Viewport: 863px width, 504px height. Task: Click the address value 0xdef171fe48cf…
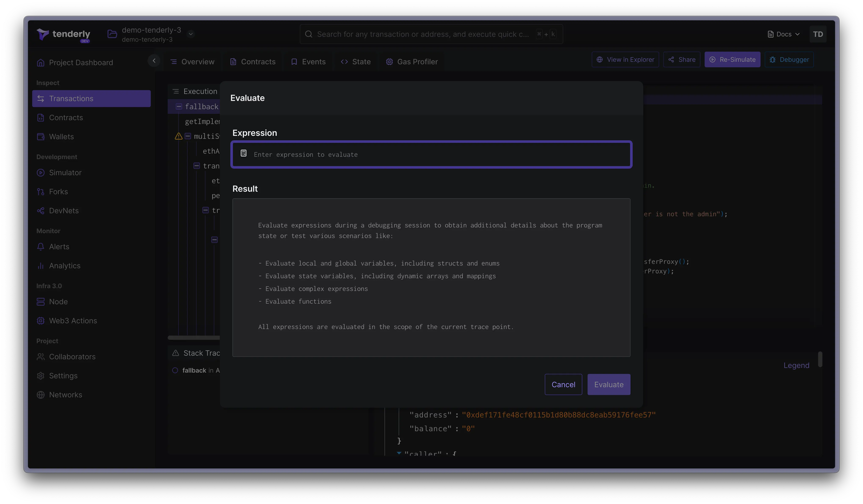pos(559,415)
